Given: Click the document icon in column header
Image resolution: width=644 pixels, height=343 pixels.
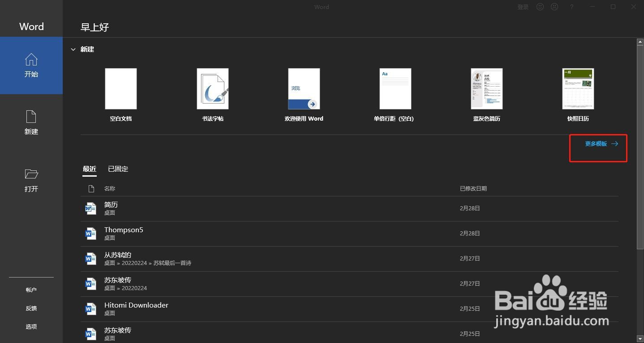Looking at the screenshot, I should (91, 189).
